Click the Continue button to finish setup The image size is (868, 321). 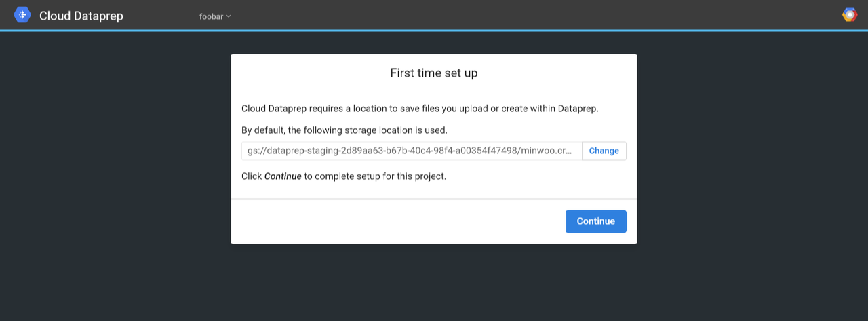595,221
